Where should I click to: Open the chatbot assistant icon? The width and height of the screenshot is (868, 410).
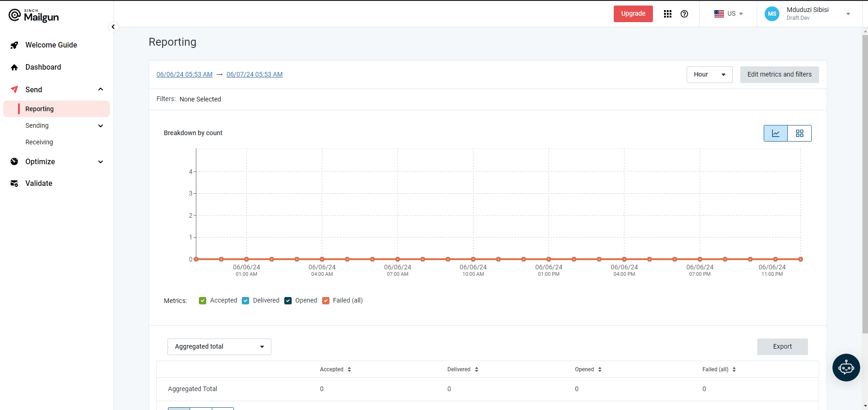846,368
